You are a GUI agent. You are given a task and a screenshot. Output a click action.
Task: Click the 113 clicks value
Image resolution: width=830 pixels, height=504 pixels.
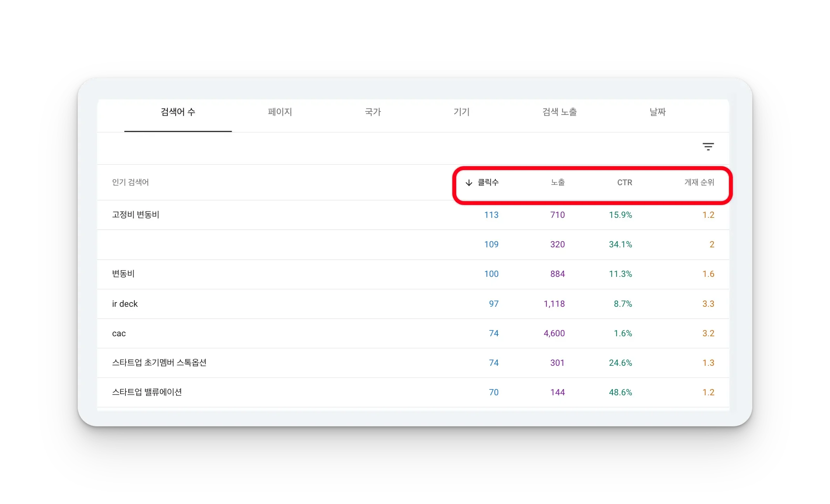[x=491, y=215]
